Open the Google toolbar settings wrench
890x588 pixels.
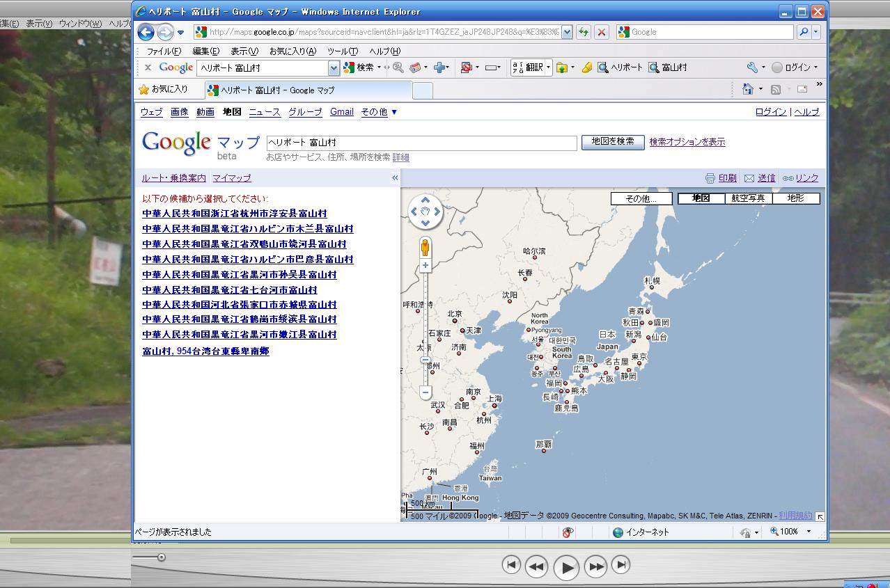[x=752, y=67]
